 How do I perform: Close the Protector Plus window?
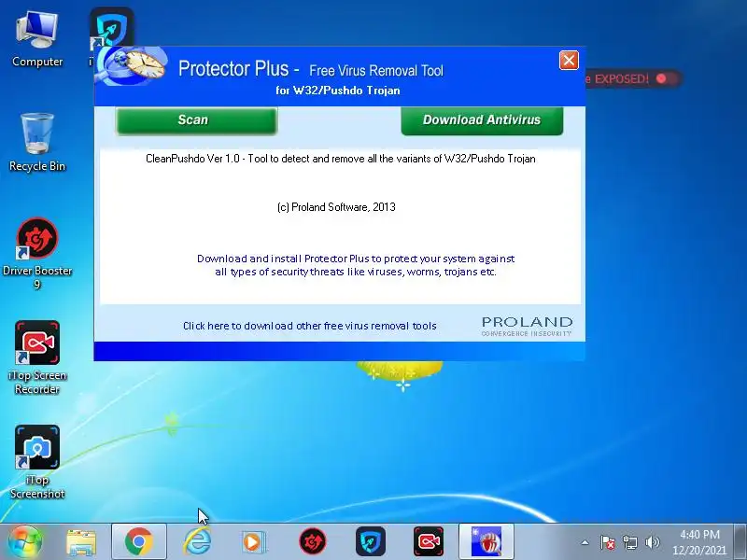569,61
